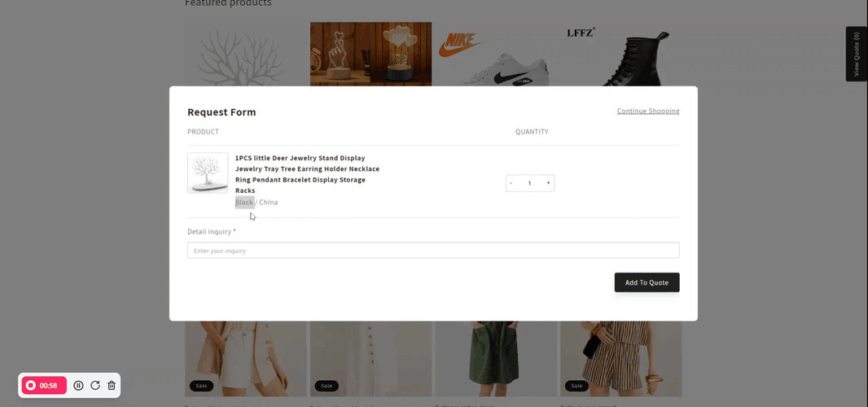This screenshot has width=868, height=407.
Task: Open the striped jumpsuit product image
Action: point(620,359)
